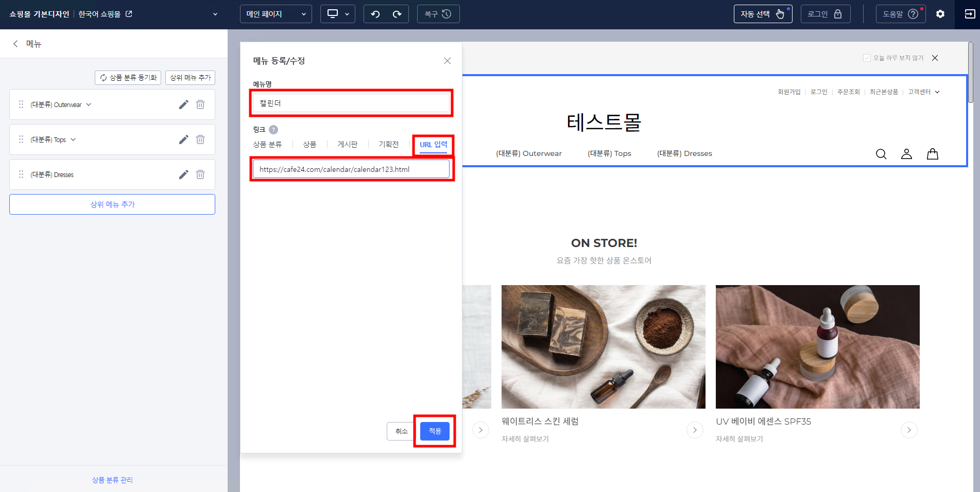The image size is (980, 492).
Task: Expand the 고객센터 dropdown in preview
Action: 924,92
